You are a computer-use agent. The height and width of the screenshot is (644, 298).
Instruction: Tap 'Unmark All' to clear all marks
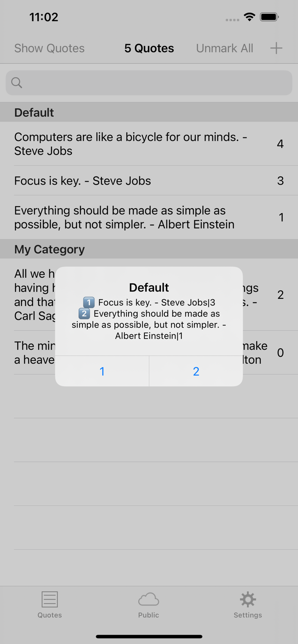click(x=224, y=48)
